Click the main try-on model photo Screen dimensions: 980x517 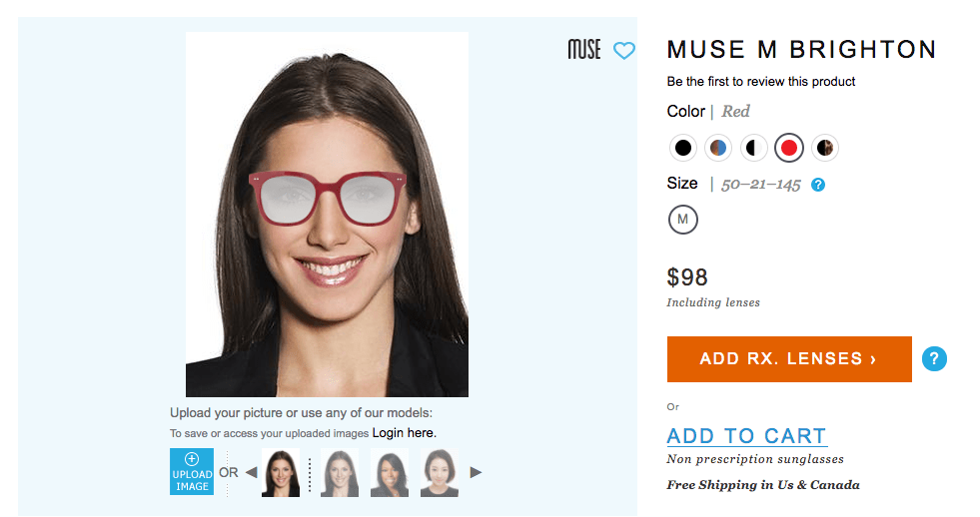click(327, 215)
